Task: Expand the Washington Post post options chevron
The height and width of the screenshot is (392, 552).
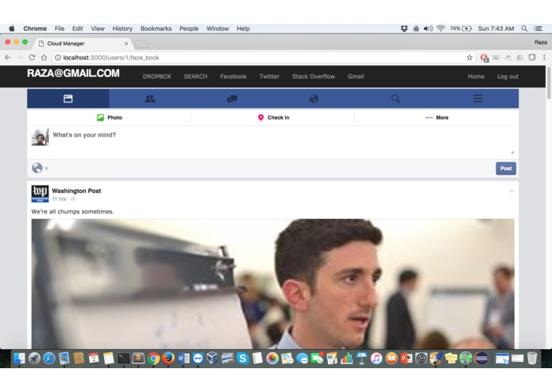Action: [511, 191]
